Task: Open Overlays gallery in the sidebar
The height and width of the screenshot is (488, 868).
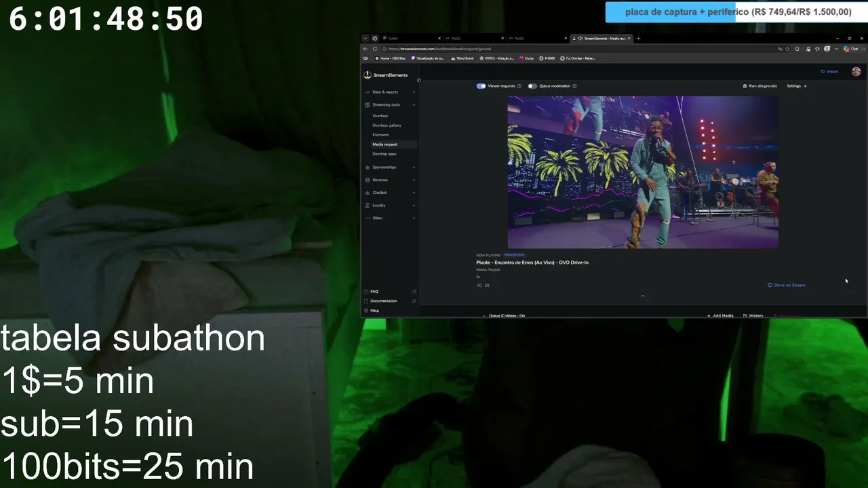Action: click(387, 125)
